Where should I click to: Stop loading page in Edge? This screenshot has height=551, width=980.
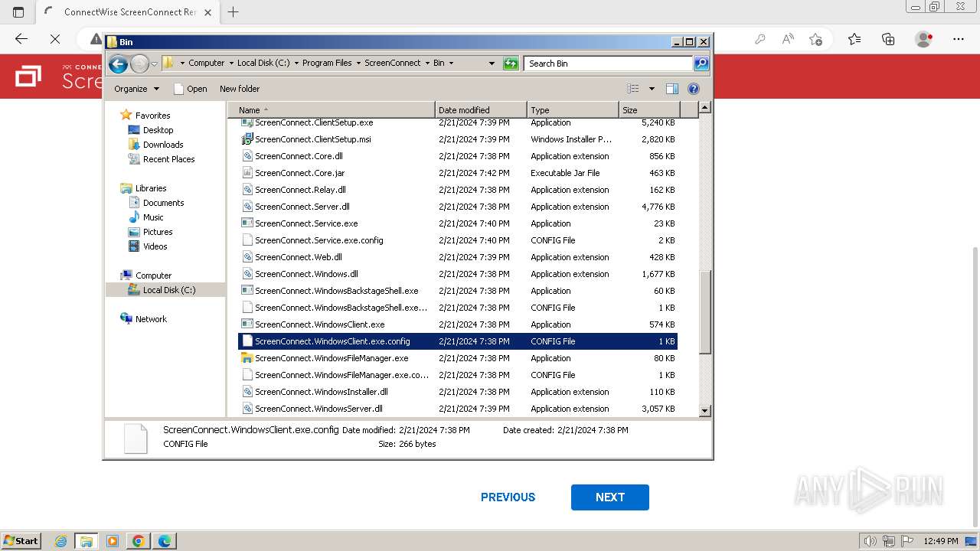55,39
